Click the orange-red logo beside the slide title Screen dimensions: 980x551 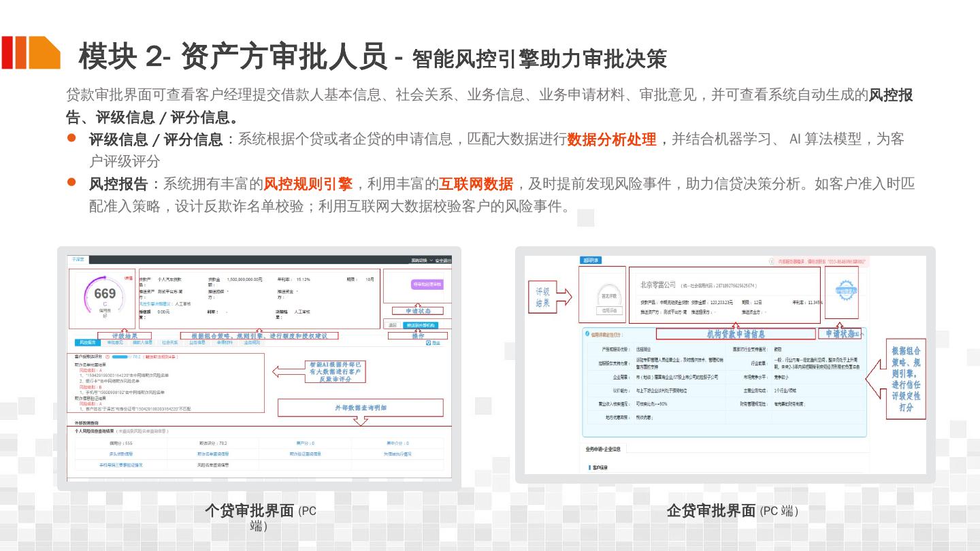point(31,52)
